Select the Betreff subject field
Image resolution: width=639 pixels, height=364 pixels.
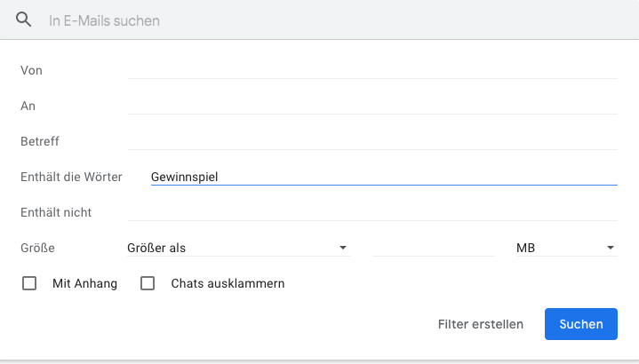(372, 141)
